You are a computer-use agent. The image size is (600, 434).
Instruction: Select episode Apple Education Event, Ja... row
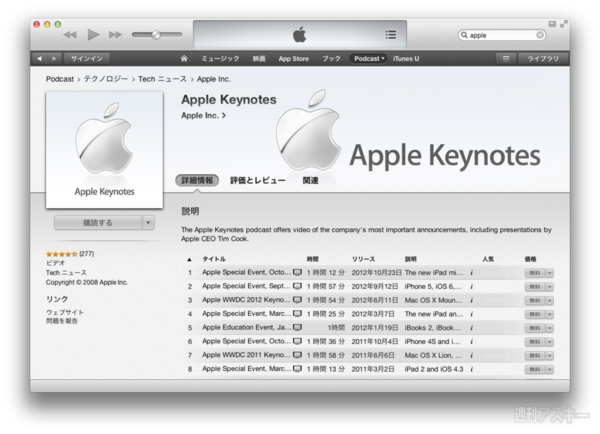point(370,328)
